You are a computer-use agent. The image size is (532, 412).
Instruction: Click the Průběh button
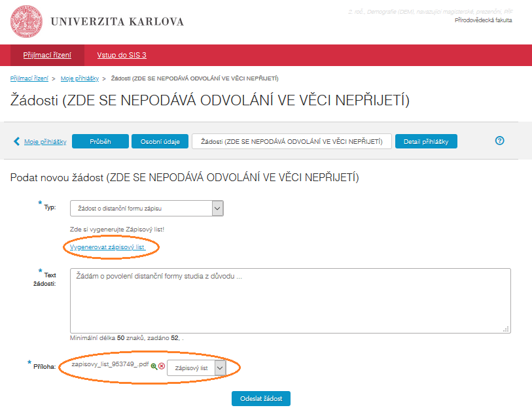tap(100, 141)
